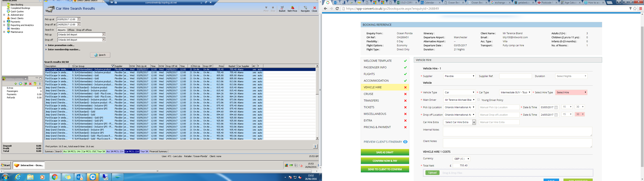Expand the Payments tree node
644x181 pixels.
coord(4,22)
